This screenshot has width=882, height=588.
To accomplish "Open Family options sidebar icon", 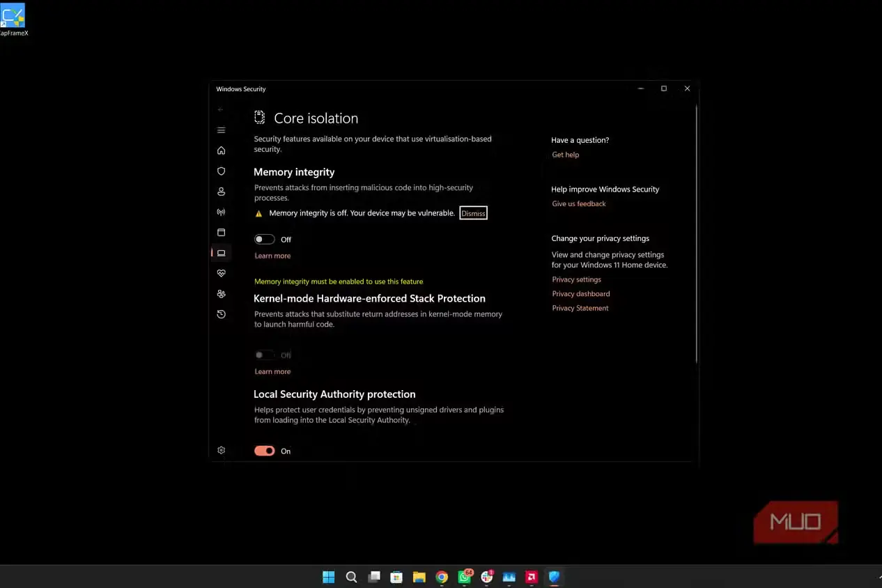I will coord(221,294).
